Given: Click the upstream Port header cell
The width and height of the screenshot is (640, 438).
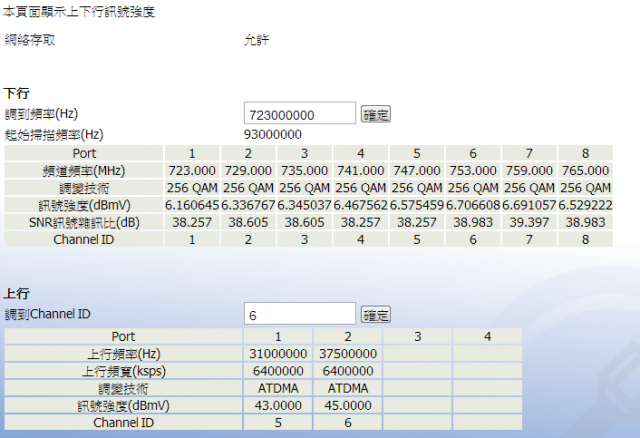Looking at the screenshot, I should click(x=124, y=337).
